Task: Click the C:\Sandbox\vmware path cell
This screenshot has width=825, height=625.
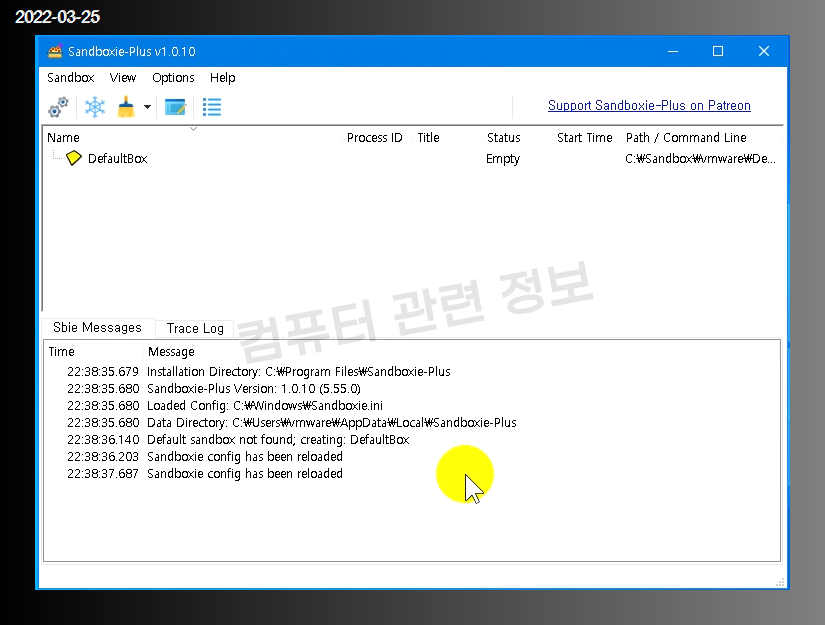Action: point(700,158)
